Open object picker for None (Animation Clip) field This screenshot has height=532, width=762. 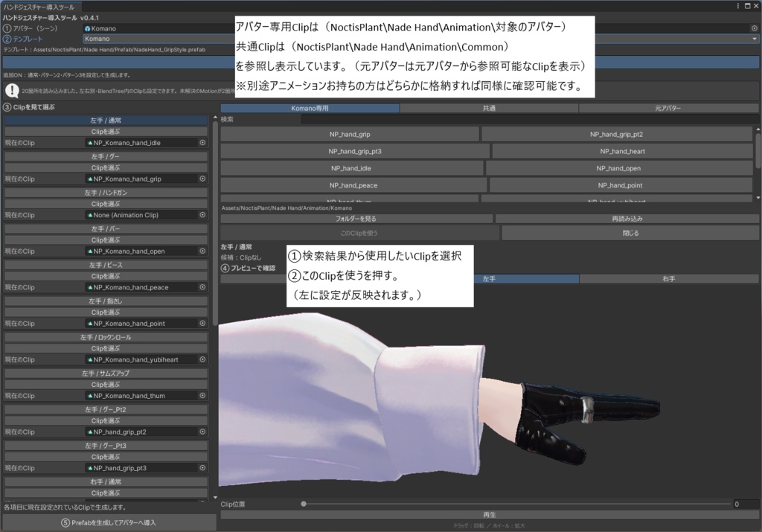click(x=202, y=215)
